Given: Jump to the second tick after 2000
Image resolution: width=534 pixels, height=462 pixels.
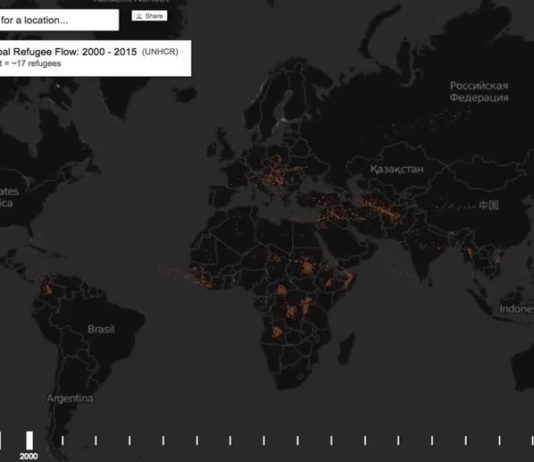Looking at the screenshot, I should click(x=96, y=441).
